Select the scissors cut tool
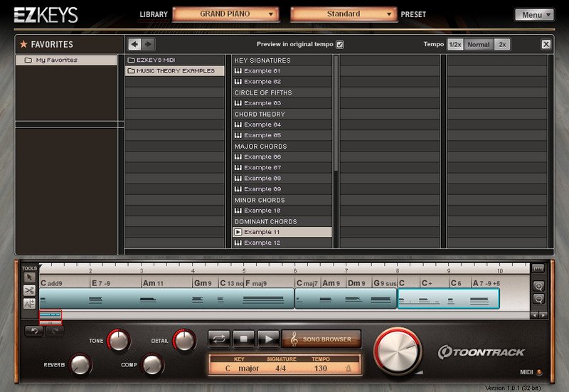569x392 pixels. 29,290
